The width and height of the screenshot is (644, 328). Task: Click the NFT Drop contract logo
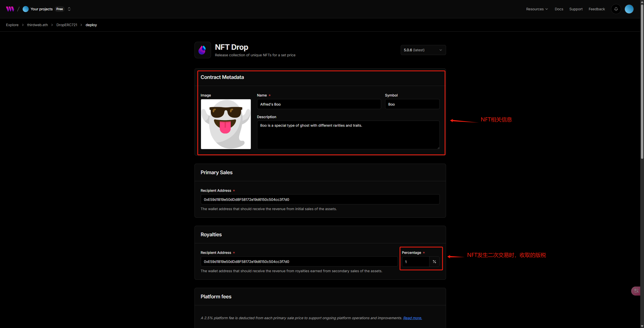[x=203, y=50]
